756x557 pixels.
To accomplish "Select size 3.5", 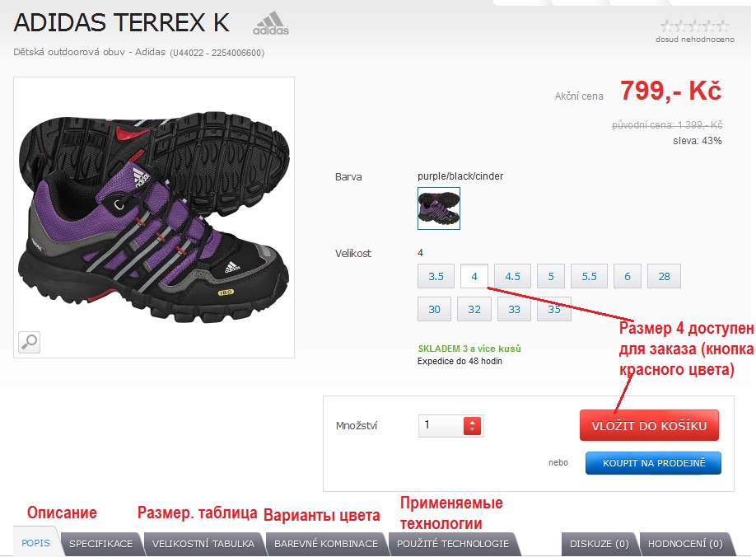I will (x=436, y=276).
